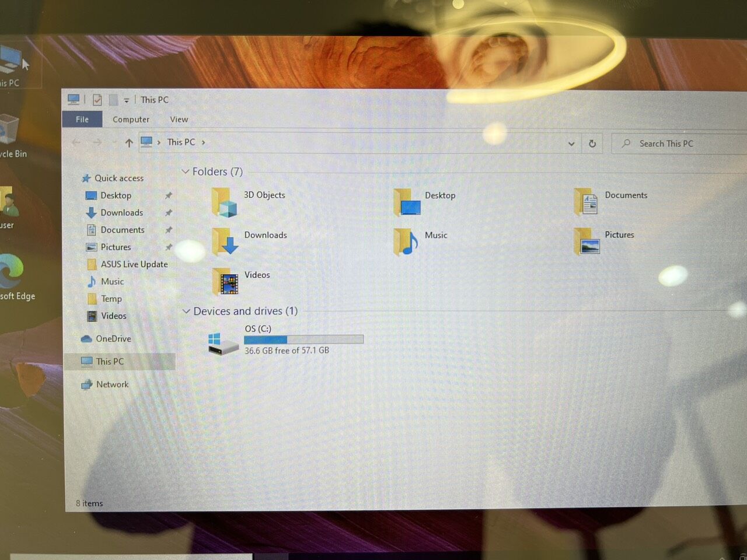Screen dimensions: 747x560
Task: Open the Documents folder icon in Folders
Action: point(586,201)
